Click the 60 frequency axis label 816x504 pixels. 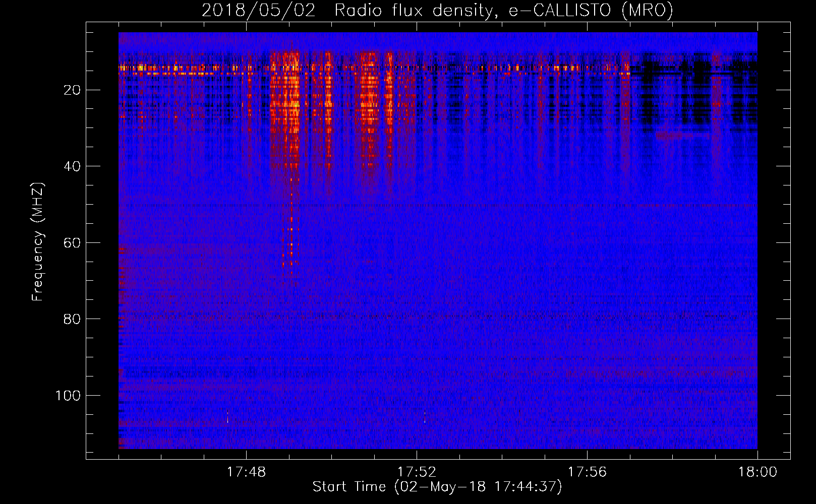[x=72, y=243]
